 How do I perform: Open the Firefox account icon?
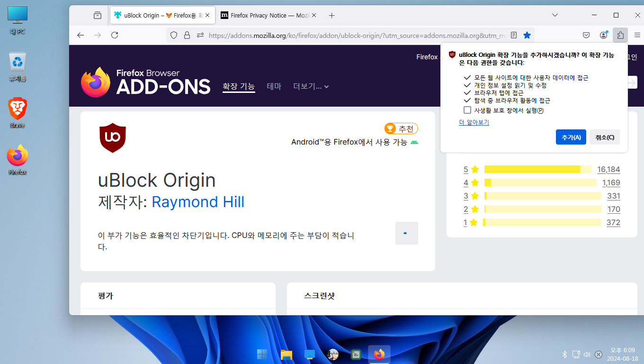[603, 35]
